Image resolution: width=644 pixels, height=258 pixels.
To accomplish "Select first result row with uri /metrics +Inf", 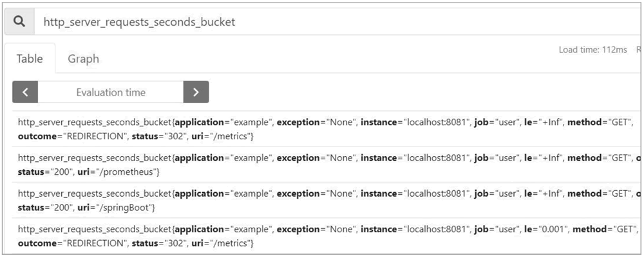I will (x=327, y=129).
